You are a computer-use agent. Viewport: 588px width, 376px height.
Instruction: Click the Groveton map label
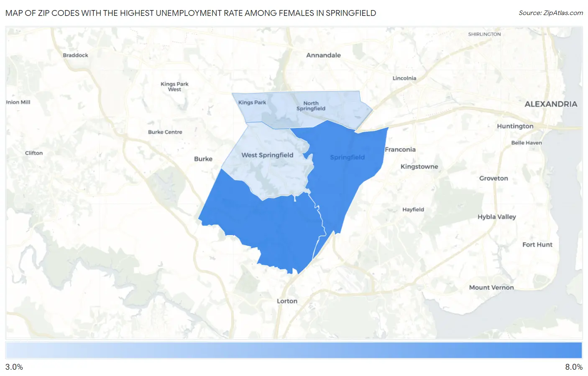493,178
